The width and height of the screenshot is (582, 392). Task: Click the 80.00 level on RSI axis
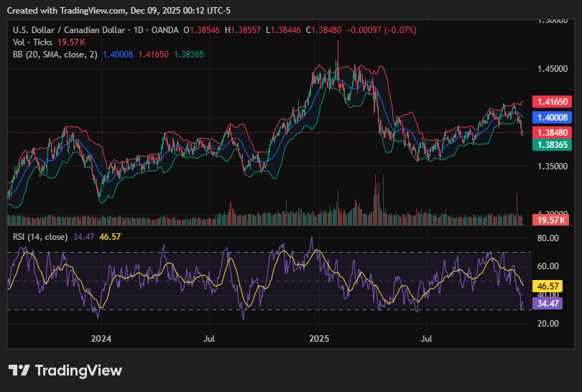548,238
